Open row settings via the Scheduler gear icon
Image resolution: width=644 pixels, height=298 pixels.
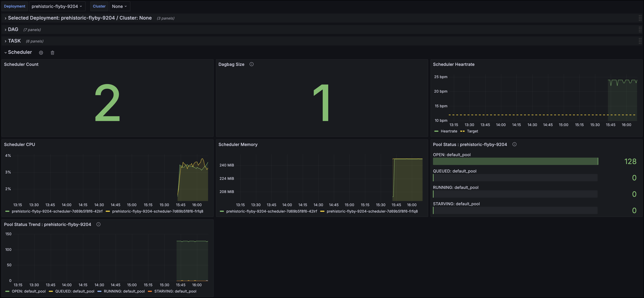pos(41,52)
